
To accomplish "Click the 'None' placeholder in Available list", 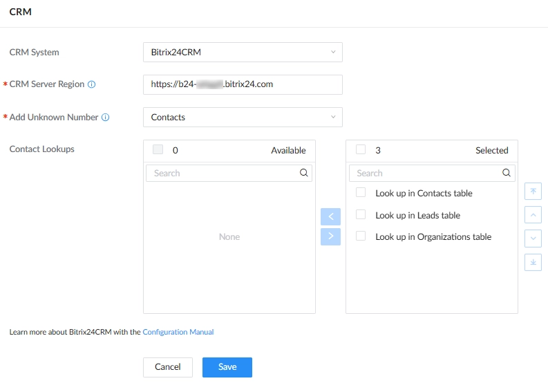I will coord(229,236).
